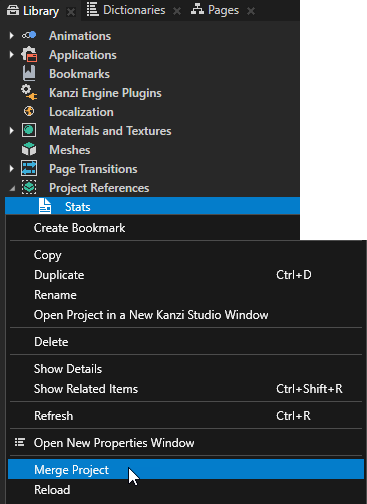Select the Localization library item
The height and width of the screenshot is (504, 367).
[81, 112]
